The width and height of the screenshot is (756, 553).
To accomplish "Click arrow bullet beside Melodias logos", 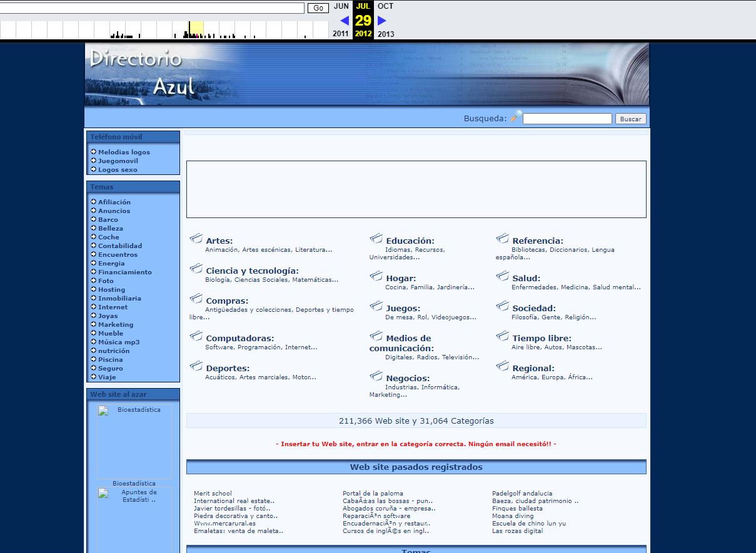I will coord(93,152).
